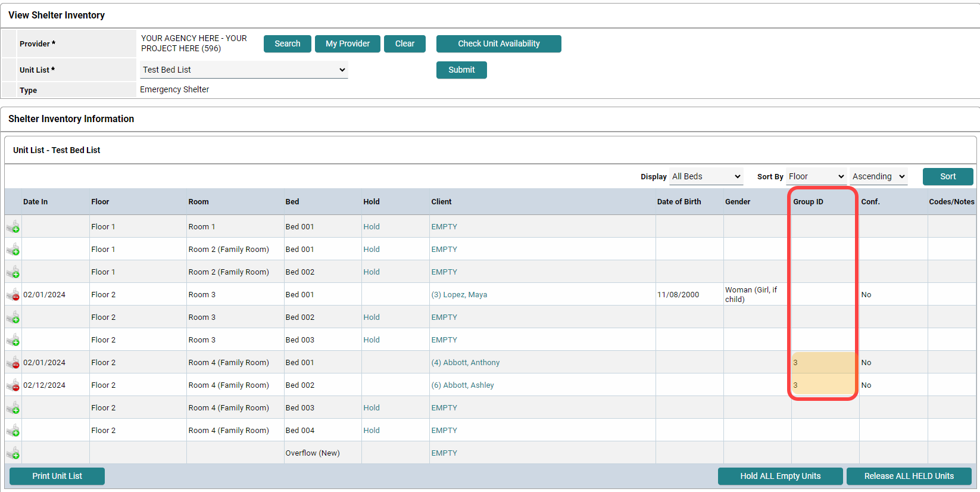Change the Ascending sort order dropdown
The height and width of the screenshot is (492, 980).
[x=879, y=176]
